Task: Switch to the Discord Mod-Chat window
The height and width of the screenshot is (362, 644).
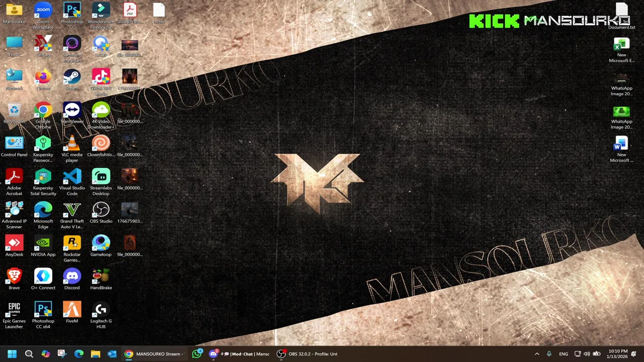Action: coord(240,354)
